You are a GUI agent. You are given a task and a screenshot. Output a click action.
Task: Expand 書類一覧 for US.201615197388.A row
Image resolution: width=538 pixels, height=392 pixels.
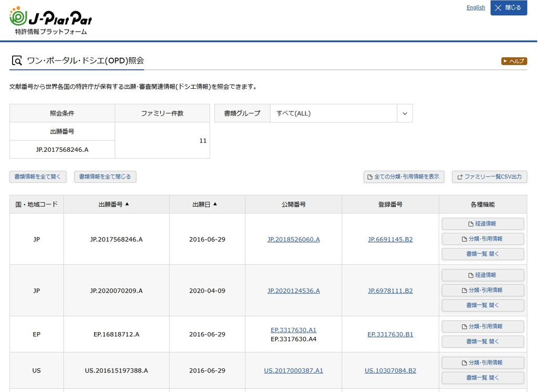tap(483, 378)
